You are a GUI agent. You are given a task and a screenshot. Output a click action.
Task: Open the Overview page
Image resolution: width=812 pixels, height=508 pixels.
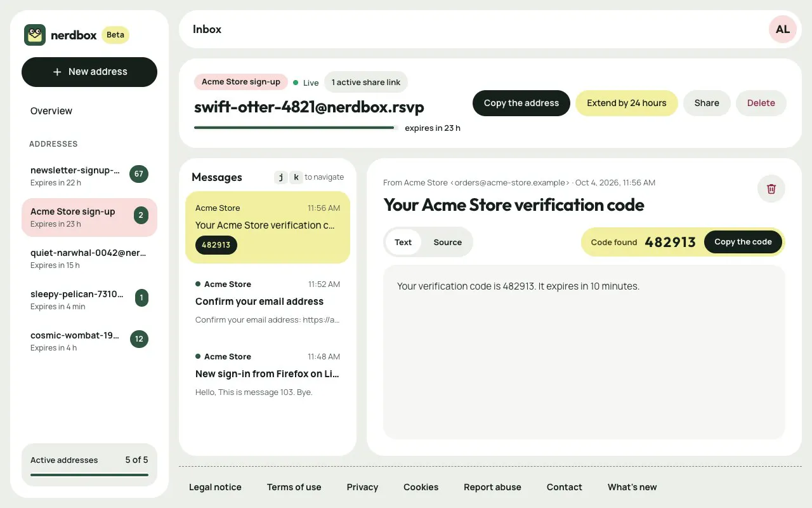pos(89,111)
